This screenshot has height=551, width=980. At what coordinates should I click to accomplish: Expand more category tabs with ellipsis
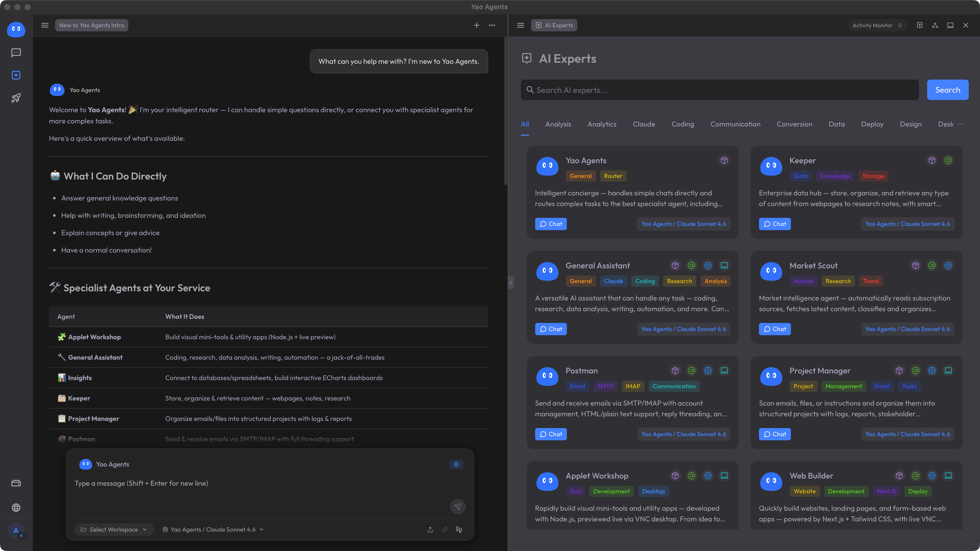(x=961, y=124)
